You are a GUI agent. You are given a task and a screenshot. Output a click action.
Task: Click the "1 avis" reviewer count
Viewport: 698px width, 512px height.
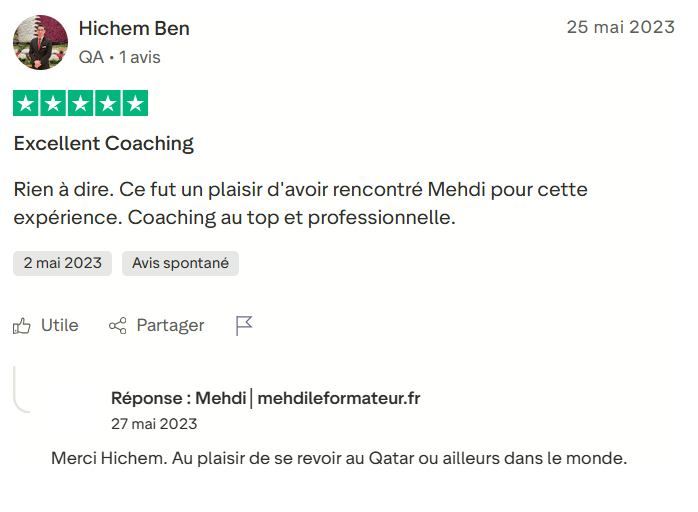140,58
